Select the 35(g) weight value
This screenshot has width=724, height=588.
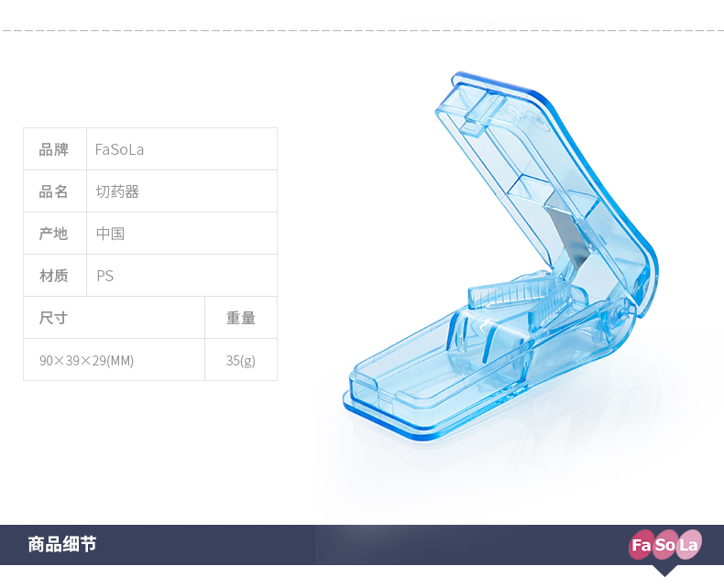pos(240,360)
